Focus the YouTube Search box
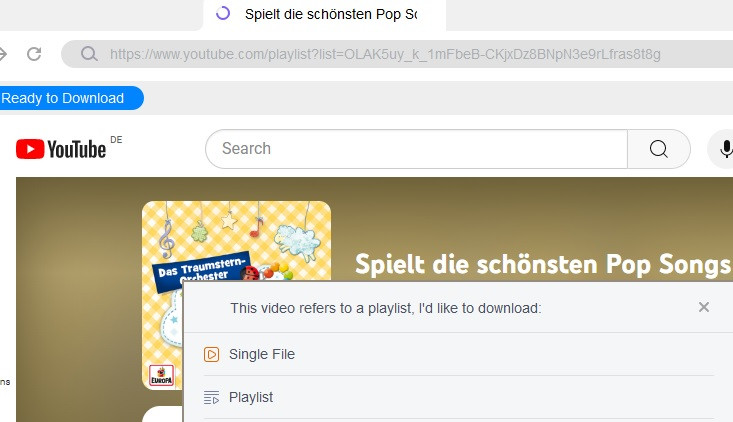The height and width of the screenshot is (422, 733). point(416,149)
